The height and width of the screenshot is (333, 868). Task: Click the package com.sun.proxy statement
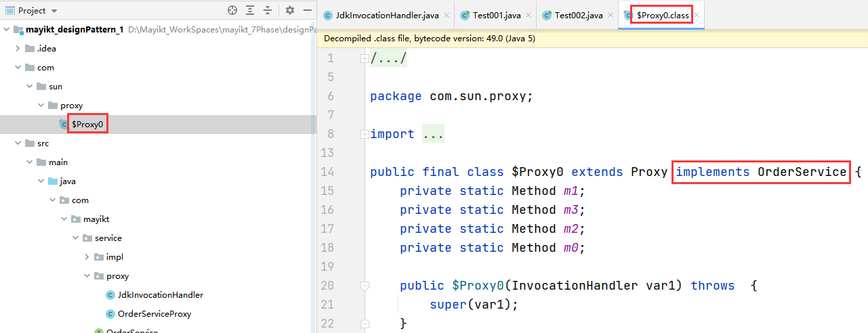(452, 96)
